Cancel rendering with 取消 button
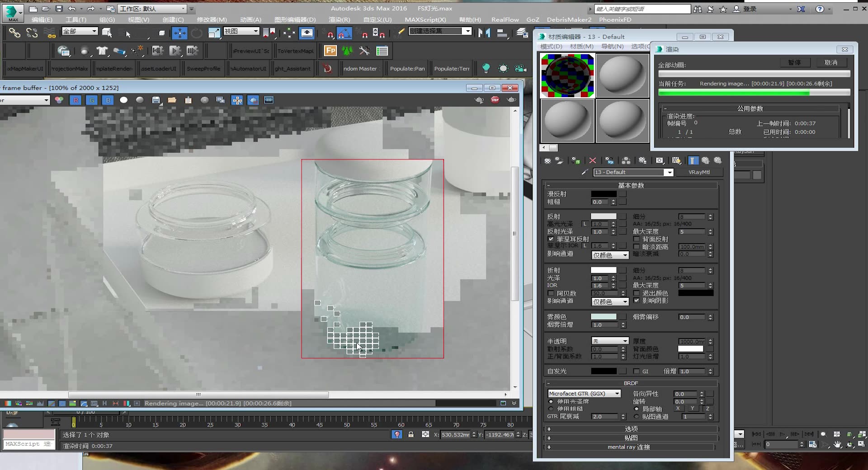868x470 pixels. (x=831, y=63)
